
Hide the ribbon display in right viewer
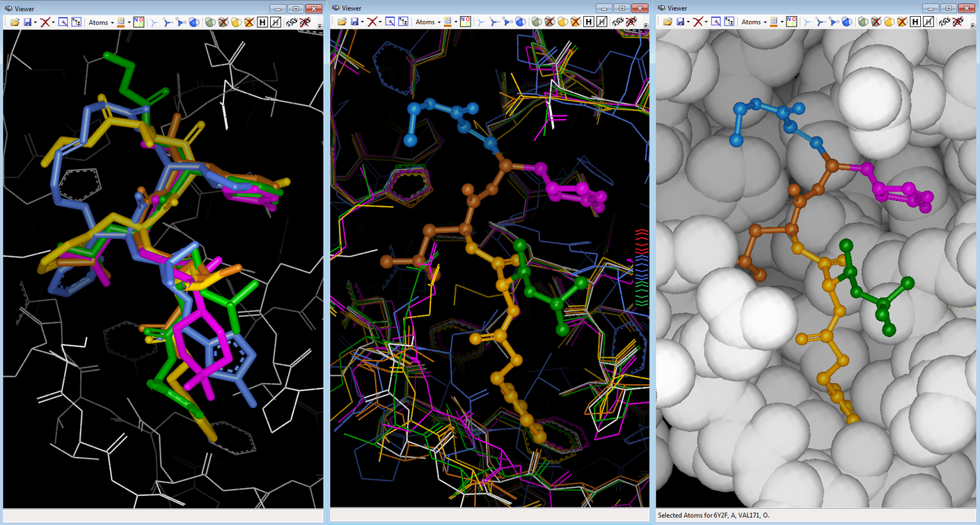pyautogui.click(x=957, y=22)
